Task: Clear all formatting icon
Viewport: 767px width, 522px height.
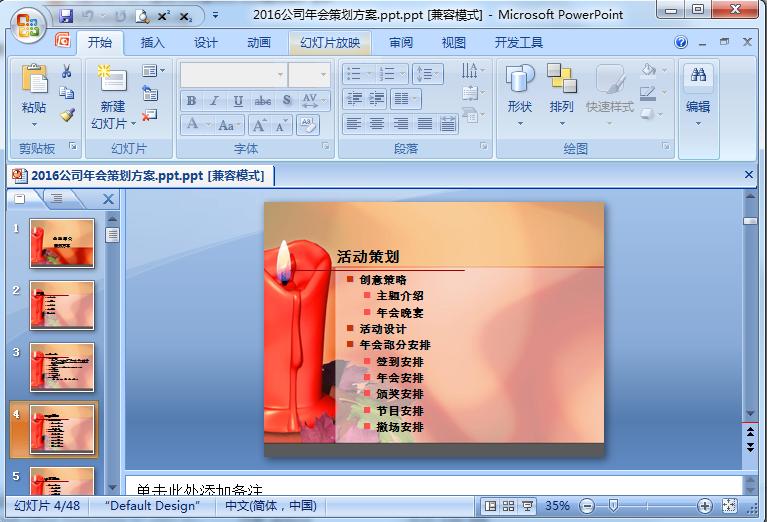Action: tap(308, 124)
